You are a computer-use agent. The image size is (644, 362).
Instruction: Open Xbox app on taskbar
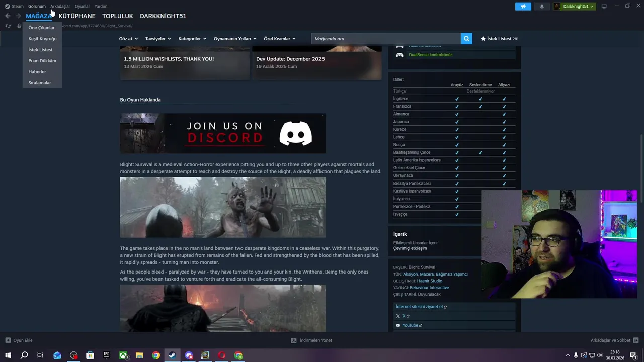tap(123, 355)
